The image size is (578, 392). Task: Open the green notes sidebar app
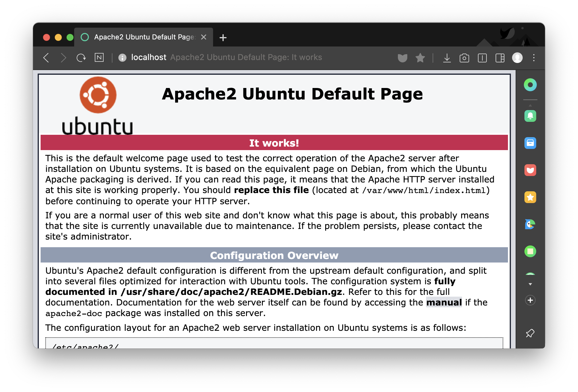pos(530,251)
